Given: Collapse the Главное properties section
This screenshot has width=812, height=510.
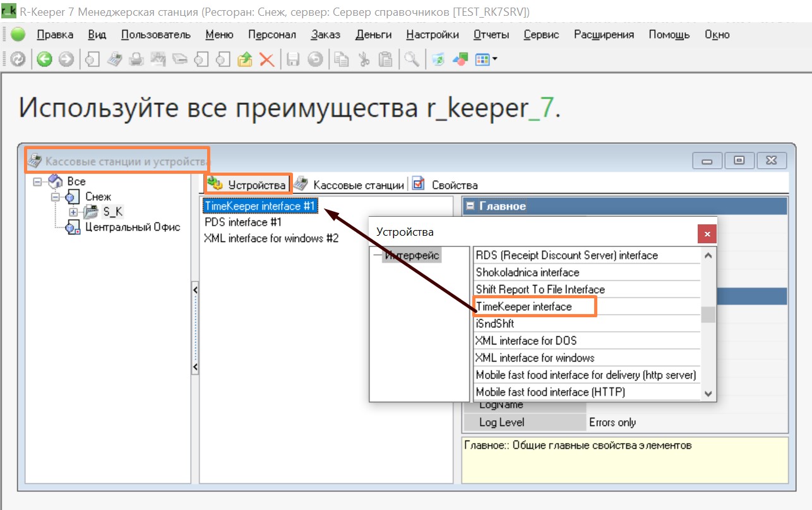Looking at the screenshot, I should (x=470, y=206).
